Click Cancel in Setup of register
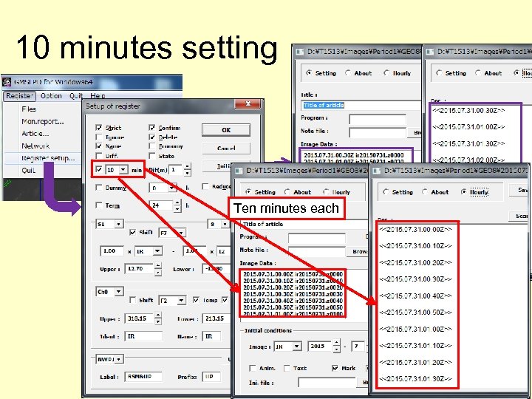The height and width of the screenshot is (399, 532). click(226, 149)
